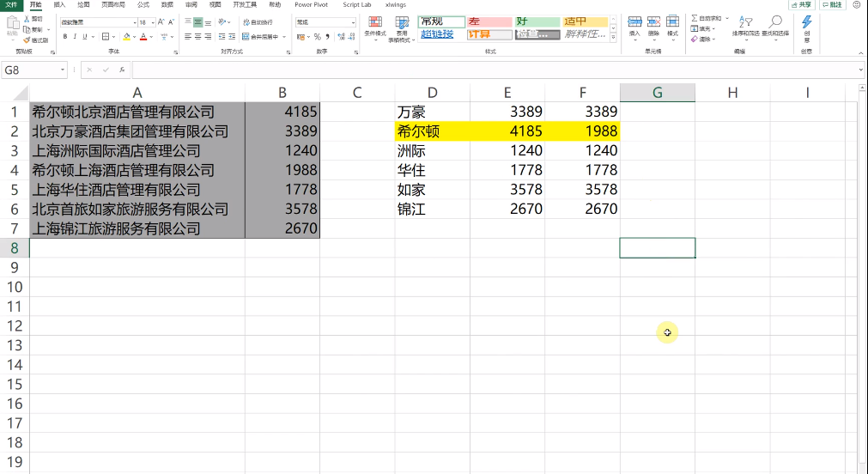Expand the cell styles gallery

(613, 38)
